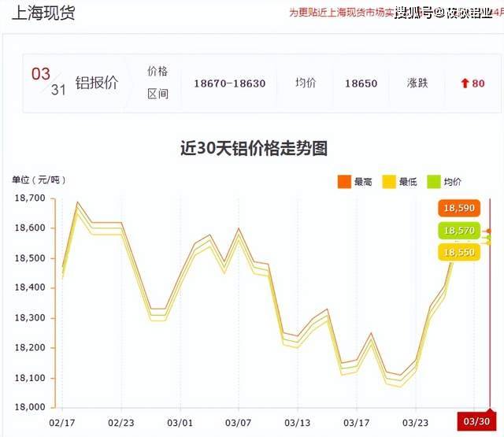Click the 18,100 y-axis label
The height and width of the screenshot is (437, 504).
pyautogui.click(x=30, y=378)
